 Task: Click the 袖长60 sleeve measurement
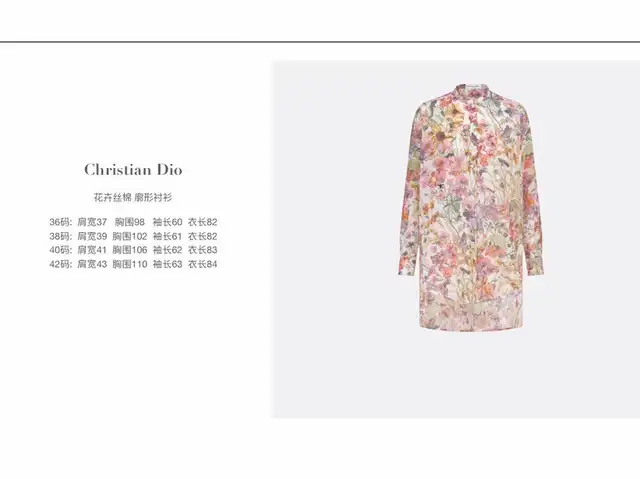[167, 222]
